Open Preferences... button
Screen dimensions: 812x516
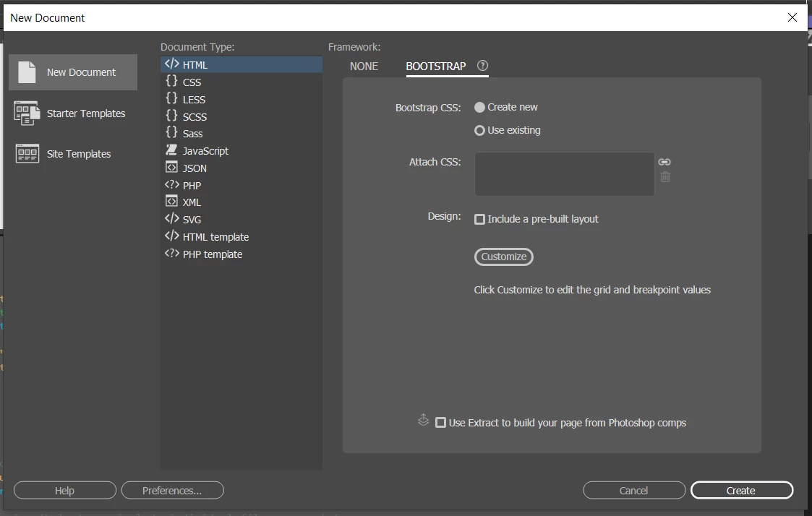pos(172,490)
